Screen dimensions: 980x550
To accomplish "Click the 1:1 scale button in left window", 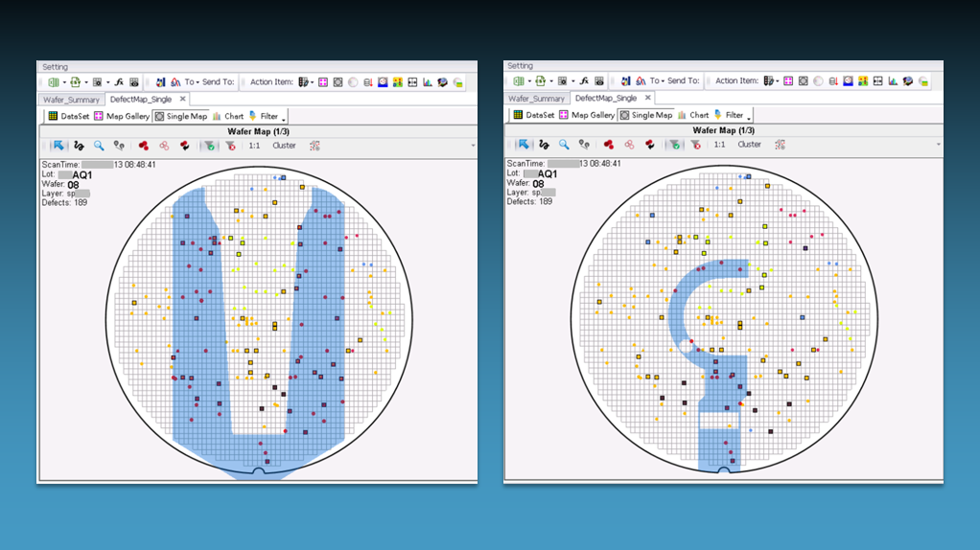I will click(254, 146).
